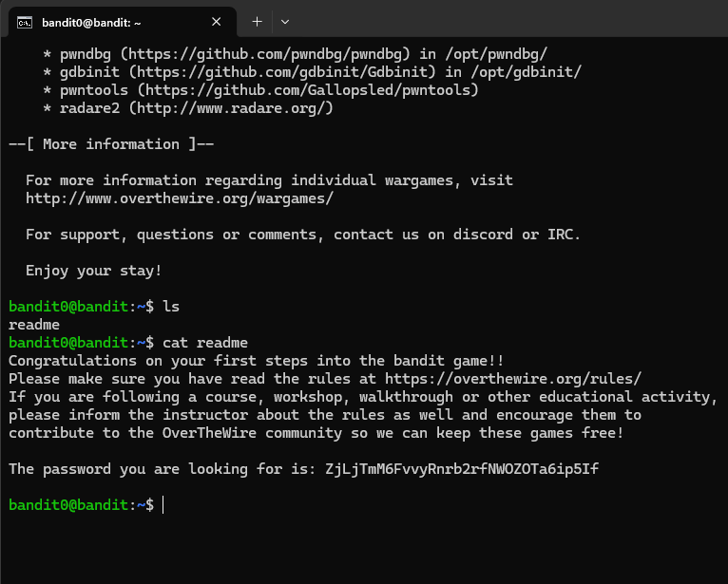Select the bandit0@bandit: ~ tab title

(x=103, y=21)
